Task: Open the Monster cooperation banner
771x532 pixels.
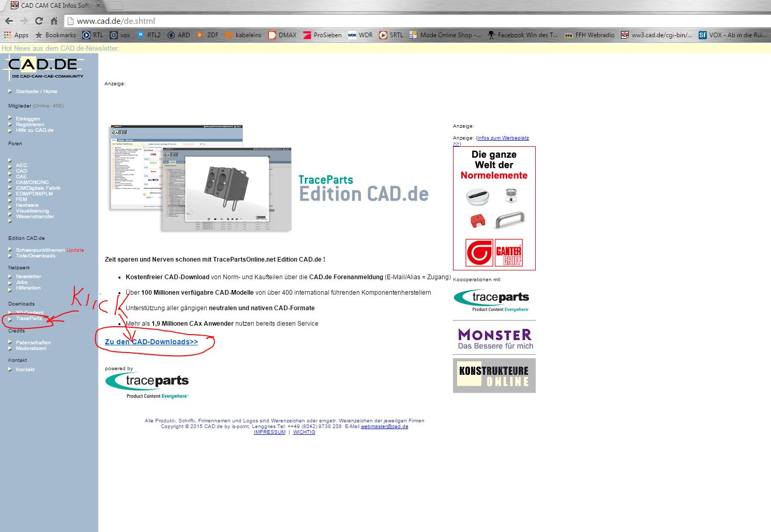Action: click(x=494, y=338)
